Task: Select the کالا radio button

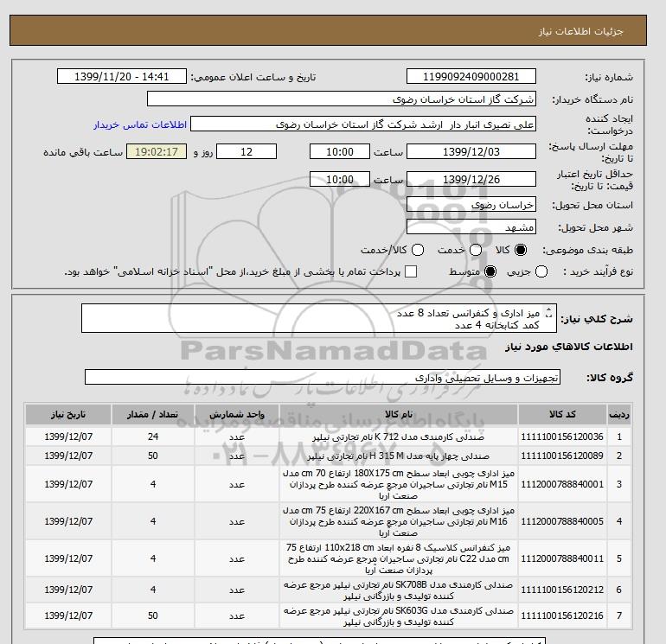Action: pyautogui.click(x=521, y=250)
